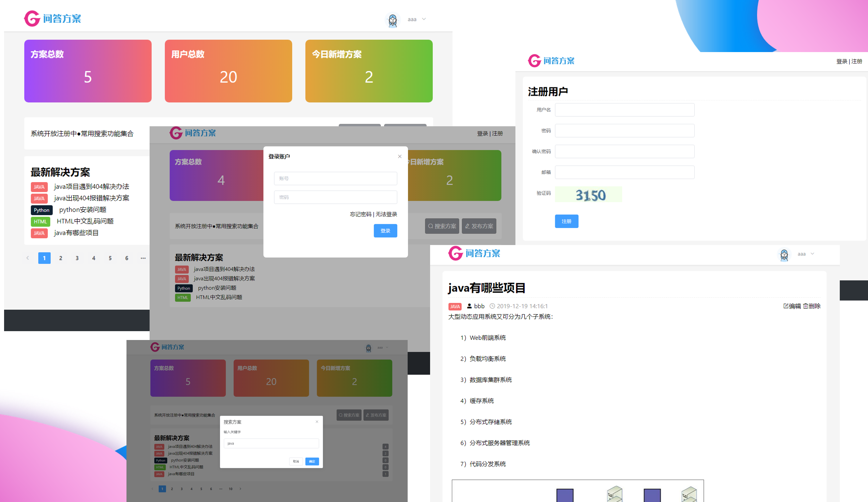Click the pagination ellipsis for more pages
868x502 pixels.
(x=143, y=258)
